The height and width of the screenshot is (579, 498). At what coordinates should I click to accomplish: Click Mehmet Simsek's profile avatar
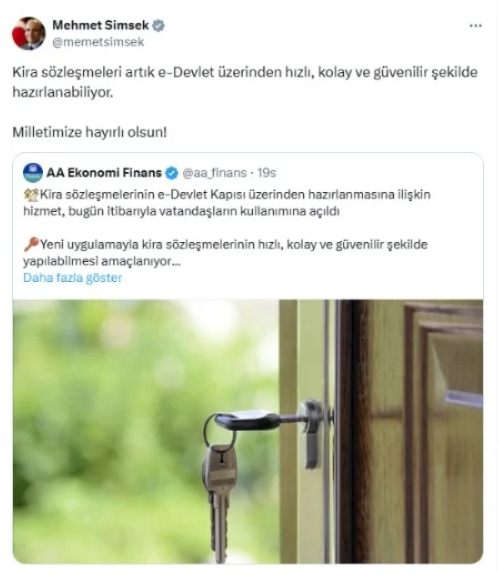tap(29, 33)
